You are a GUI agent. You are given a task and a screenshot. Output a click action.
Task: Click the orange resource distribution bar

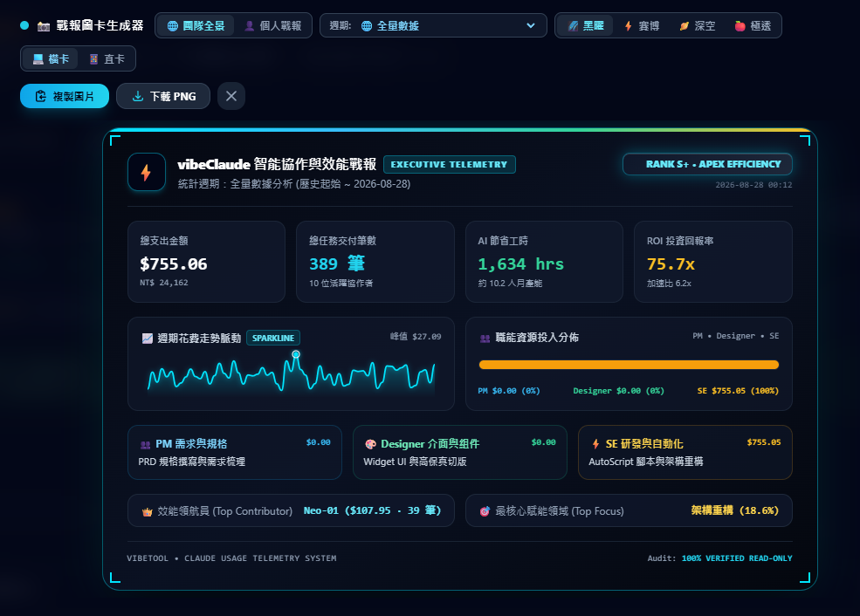[629, 365]
